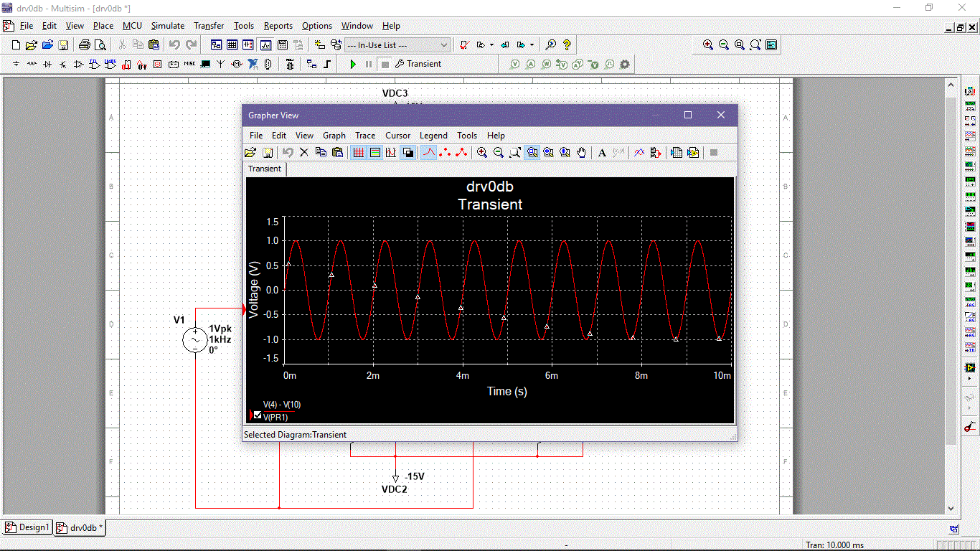
Task: Click the V1 AC voltage source symbol
Action: pos(194,339)
